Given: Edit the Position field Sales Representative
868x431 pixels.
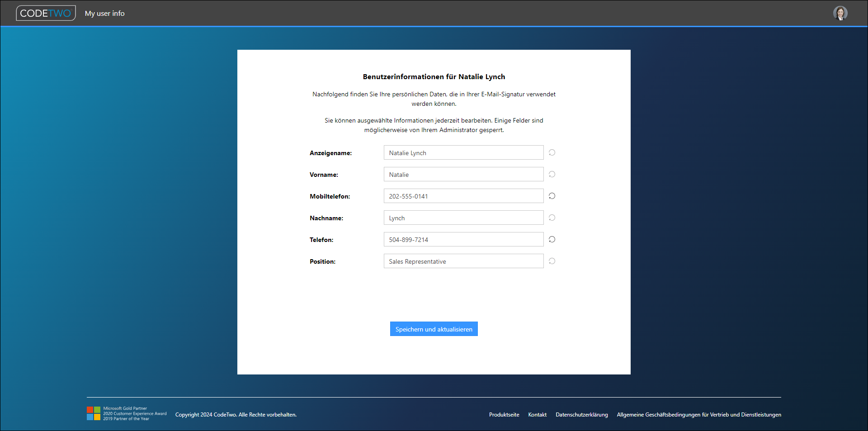Looking at the screenshot, I should (x=463, y=261).
